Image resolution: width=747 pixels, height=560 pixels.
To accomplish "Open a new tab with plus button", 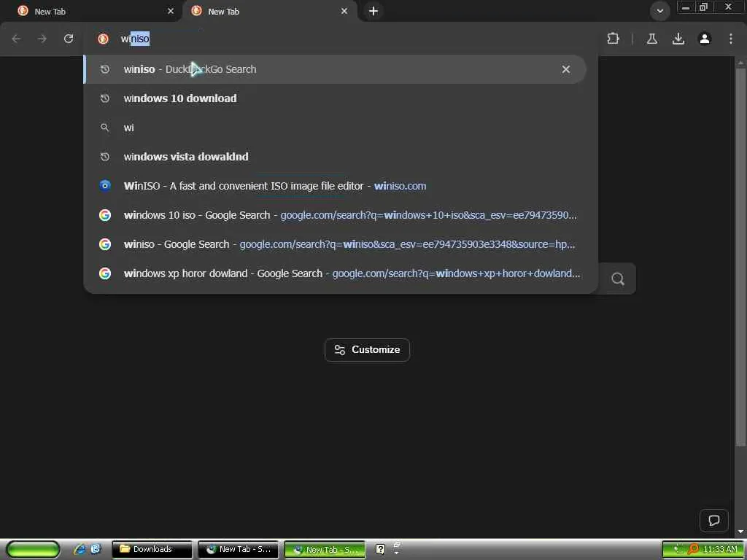I will pos(373,11).
